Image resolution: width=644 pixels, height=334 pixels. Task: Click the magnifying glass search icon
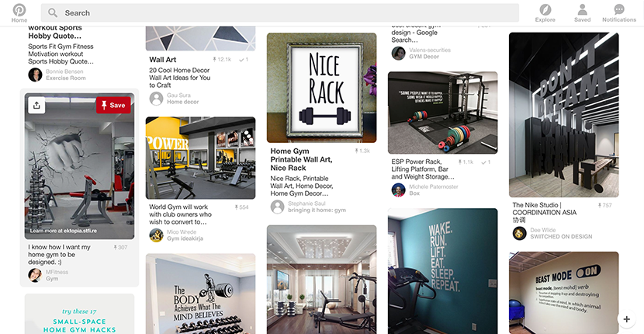pos(53,12)
